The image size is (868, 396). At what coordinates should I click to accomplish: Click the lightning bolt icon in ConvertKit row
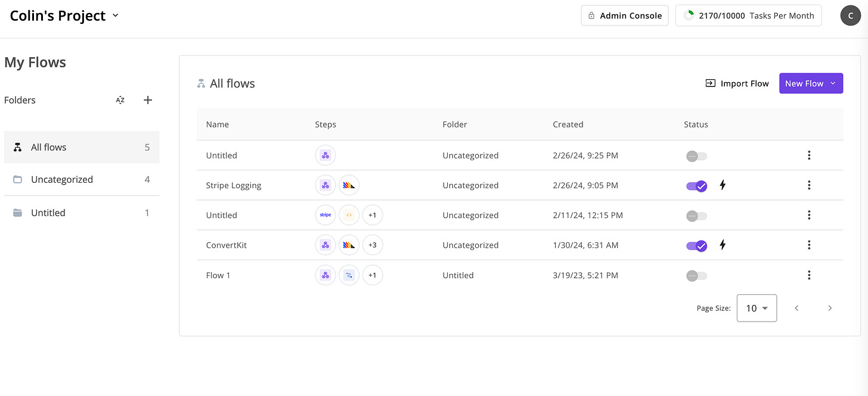coord(723,245)
